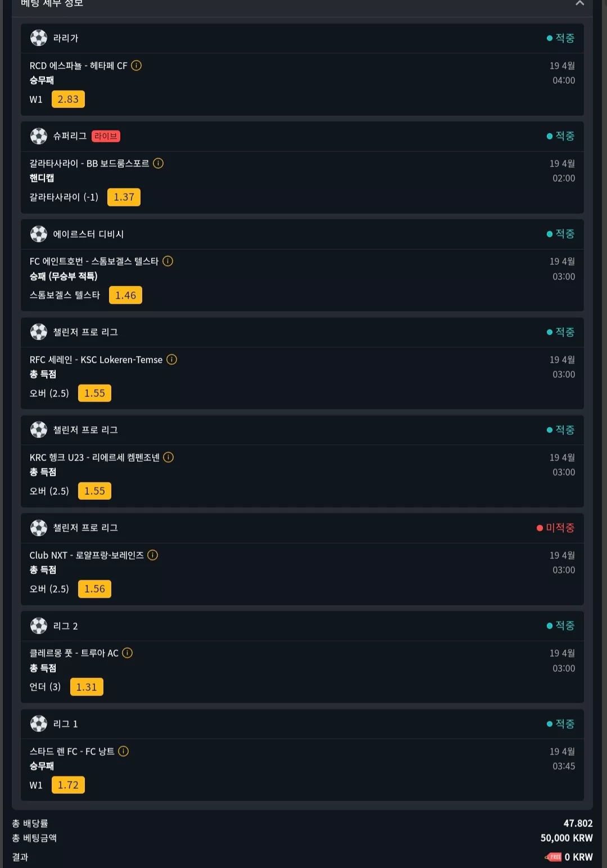The image size is (607, 868).
Task: Select the 1.37 odds for 갈라타사라이 (-1)
Action: [124, 197]
